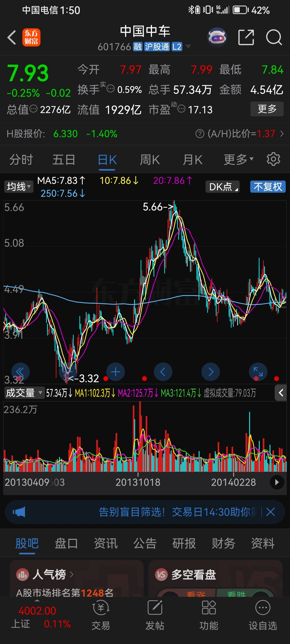Screen dimensions: 290x644
Task: Select the 日K tab
Action: coord(107,160)
